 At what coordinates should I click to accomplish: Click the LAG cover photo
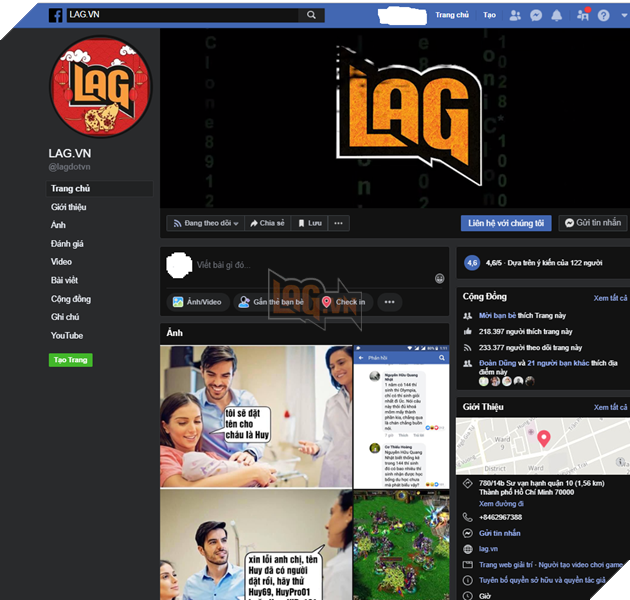click(x=395, y=118)
